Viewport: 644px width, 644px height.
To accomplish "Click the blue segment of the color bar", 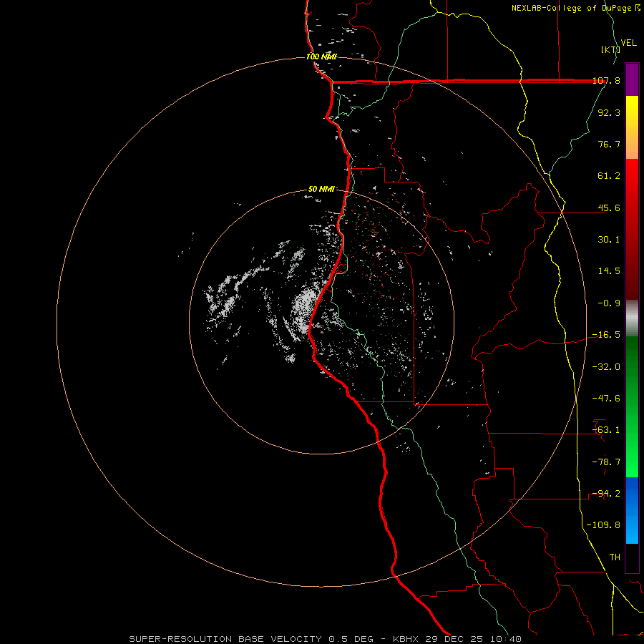I will pos(632,510).
